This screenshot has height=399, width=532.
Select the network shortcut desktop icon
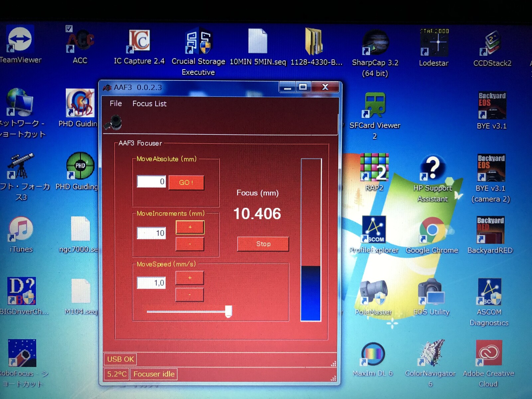[x=22, y=113]
